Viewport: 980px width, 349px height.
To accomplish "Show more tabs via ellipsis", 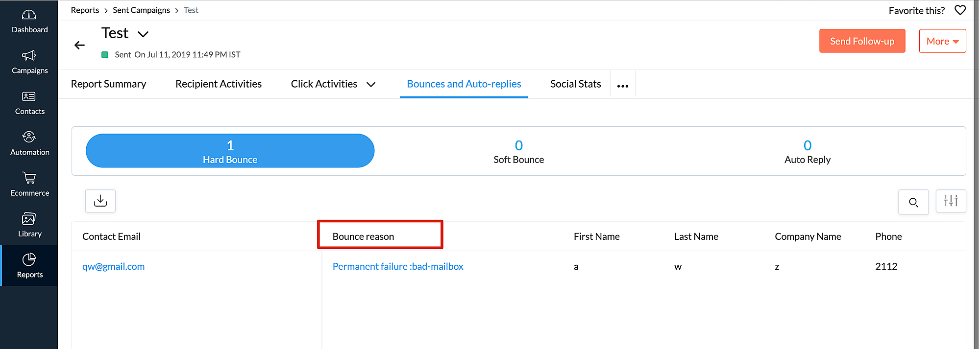I will (x=622, y=86).
